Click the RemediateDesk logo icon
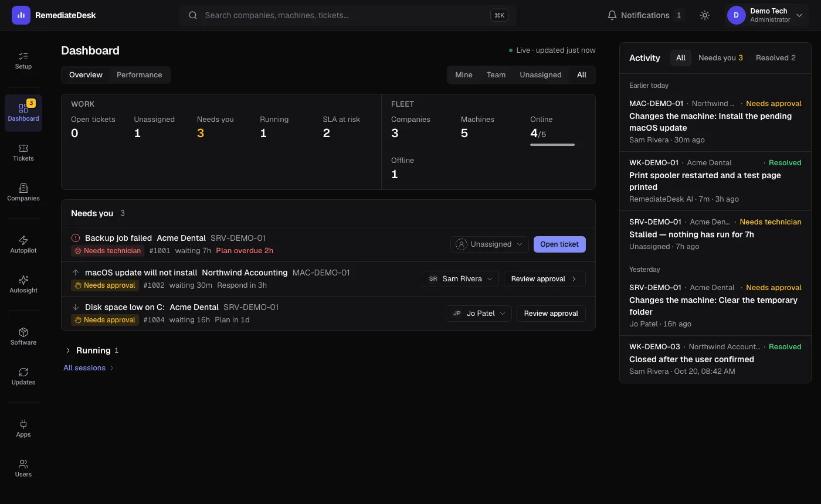 click(x=21, y=15)
